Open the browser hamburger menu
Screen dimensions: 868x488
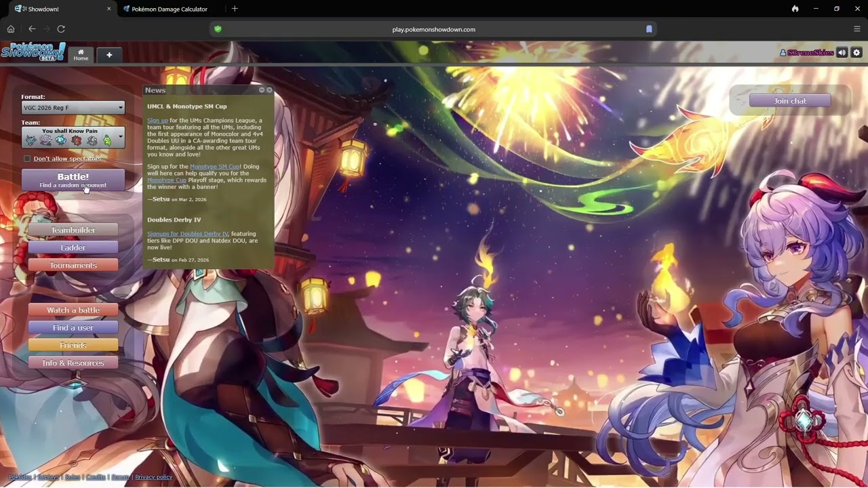tap(857, 29)
